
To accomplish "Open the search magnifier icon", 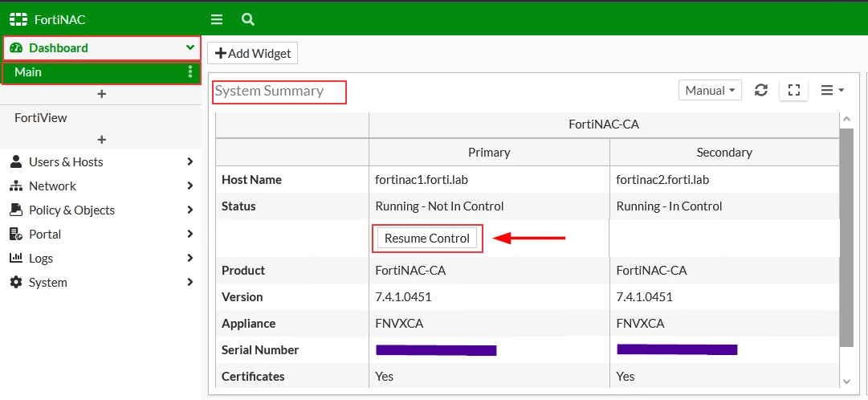I will pyautogui.click(x=248, y=20).
